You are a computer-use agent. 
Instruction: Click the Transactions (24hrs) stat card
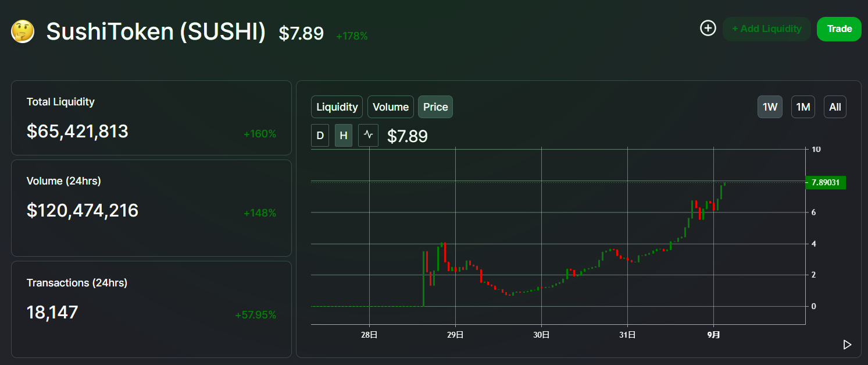(x=151, y=309)
